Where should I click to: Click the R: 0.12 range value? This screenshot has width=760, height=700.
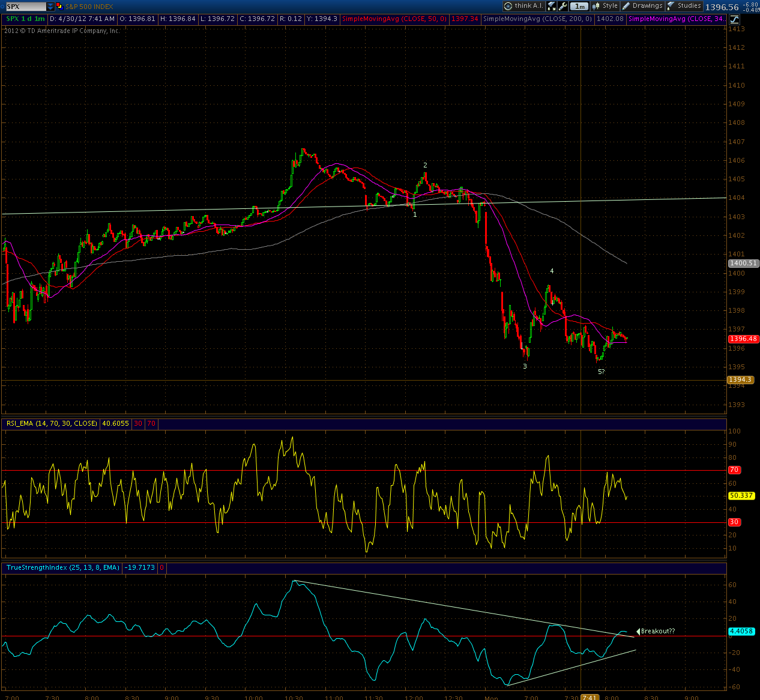pos(291,19)
